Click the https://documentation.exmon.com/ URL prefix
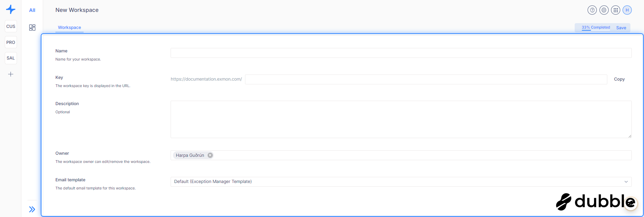 click(206, 79)
